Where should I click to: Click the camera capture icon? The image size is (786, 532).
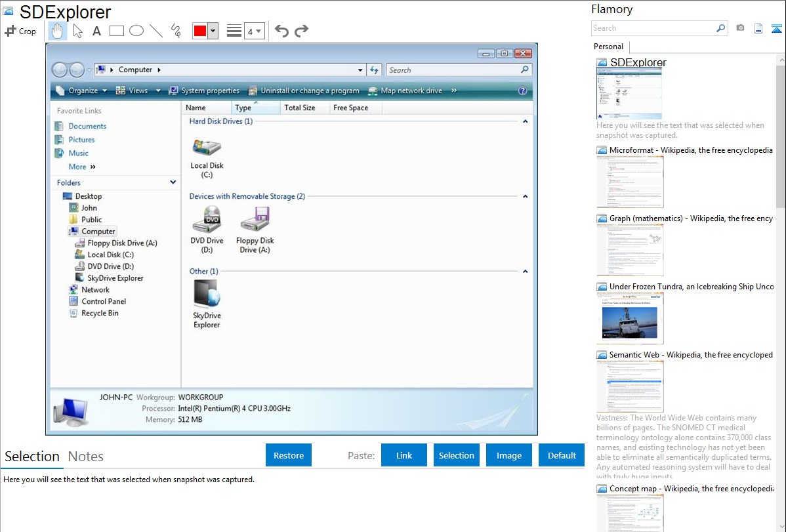740,28
